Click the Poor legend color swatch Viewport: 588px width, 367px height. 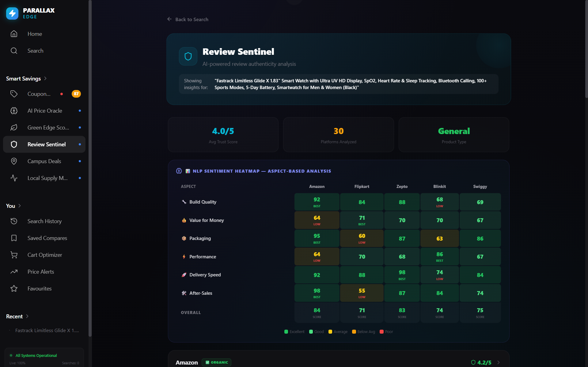pos(381,331)
